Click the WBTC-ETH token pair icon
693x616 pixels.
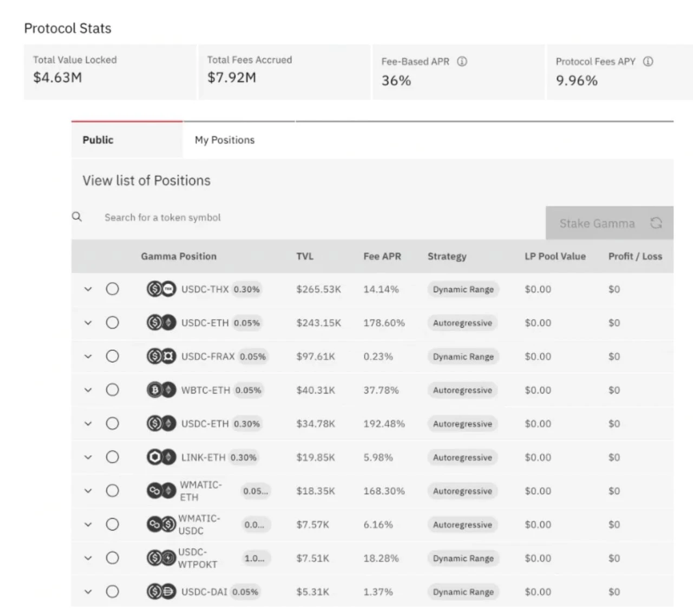coord(161,390)
